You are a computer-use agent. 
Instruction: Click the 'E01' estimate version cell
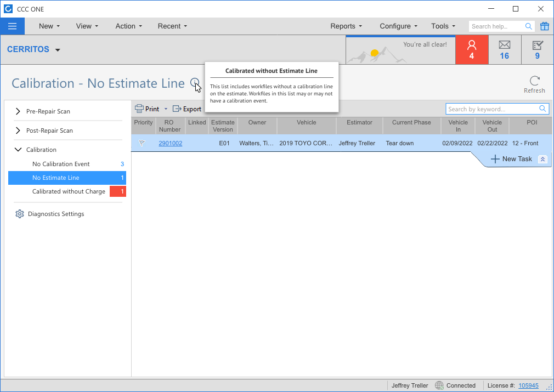[224, 143]
